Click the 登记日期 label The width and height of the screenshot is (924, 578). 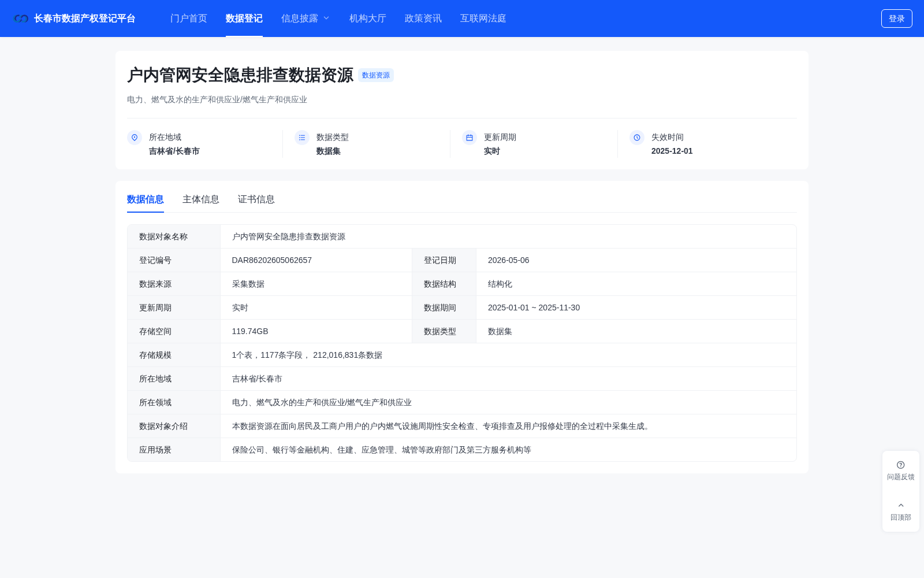(x=440, y=261)
